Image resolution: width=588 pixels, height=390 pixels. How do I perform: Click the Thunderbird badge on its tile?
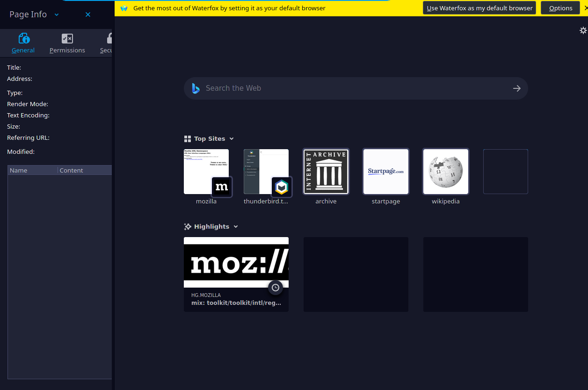(282, 188)
